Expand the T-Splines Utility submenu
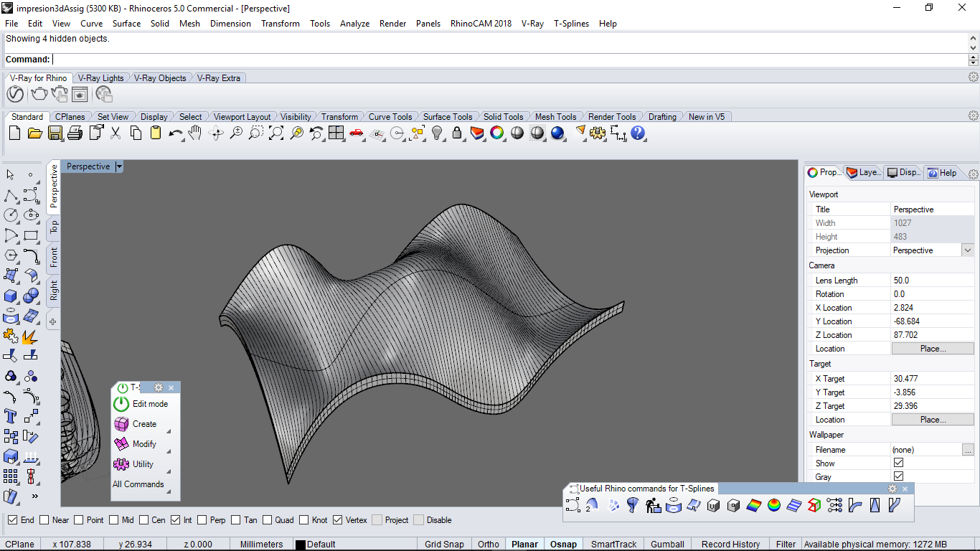Screen dimensions: 980x551 click(x=169, y=471)
